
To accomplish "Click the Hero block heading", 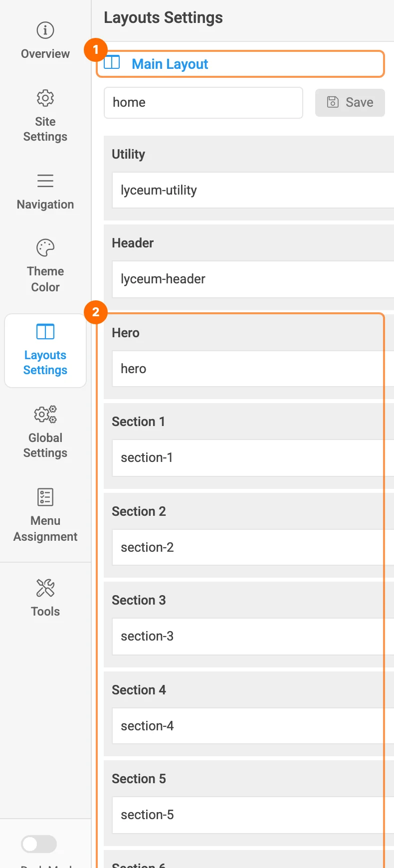I will [126, 333].
